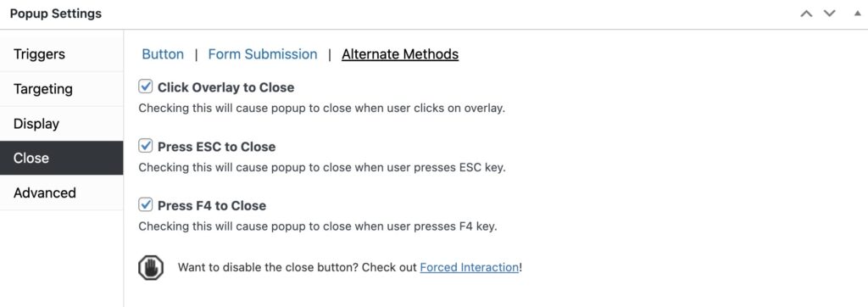Select the Alternate Methods sub-tab
Screen dimensions: 868x307
[x=400, y=54]
